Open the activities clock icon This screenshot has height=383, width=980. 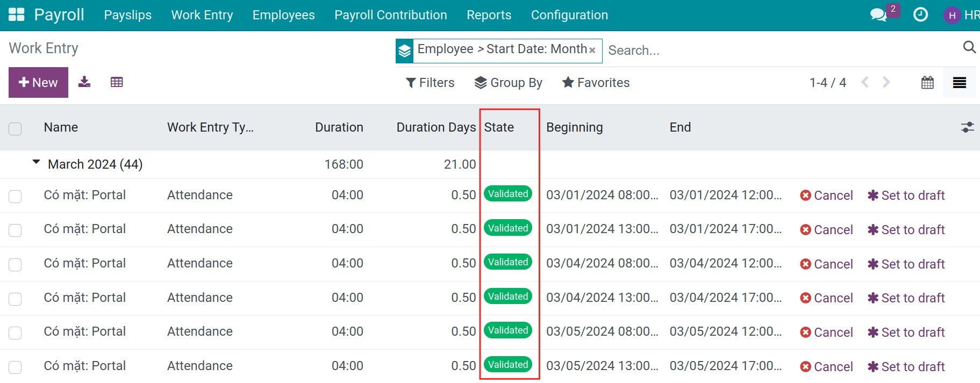920,15
